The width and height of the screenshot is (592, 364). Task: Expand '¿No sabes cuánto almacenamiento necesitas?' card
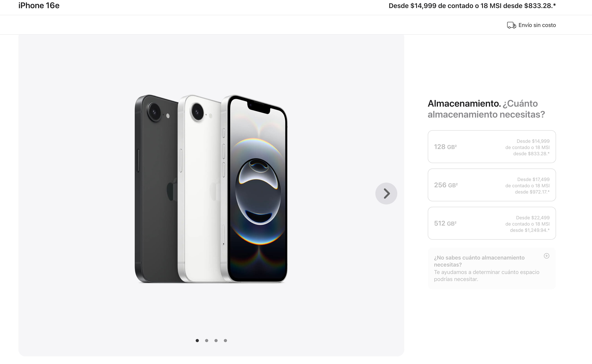(492, 269)
